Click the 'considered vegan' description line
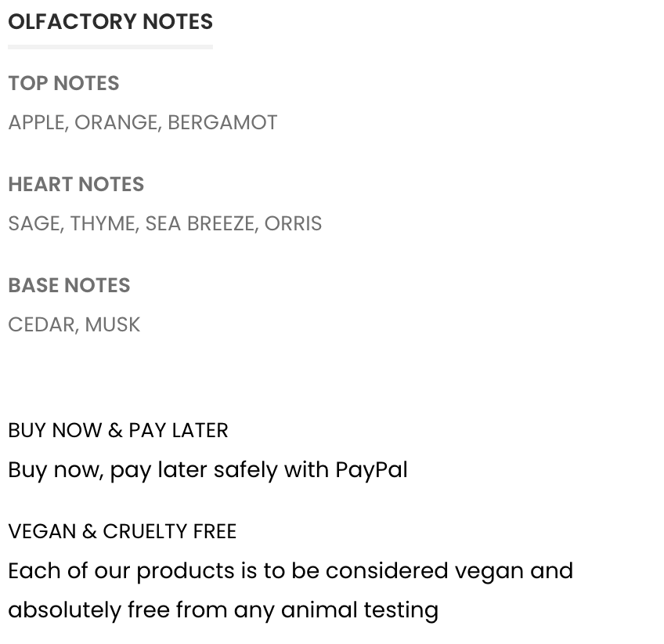This screenshot has height=644, width=664. click(290, 570)
